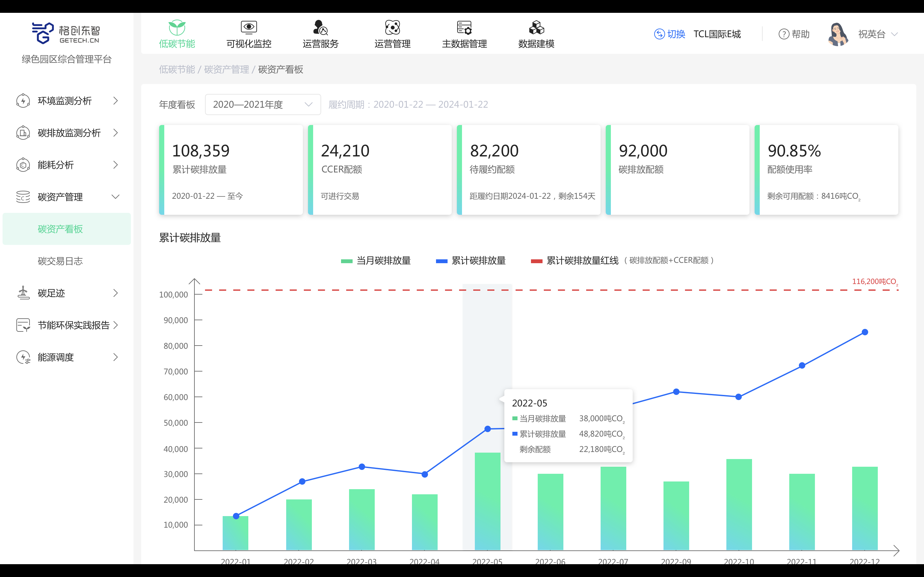Click the 低碳节能 sprout icon
The width and height of the screenshot is (924, 577).
click(x=177, y=28)
